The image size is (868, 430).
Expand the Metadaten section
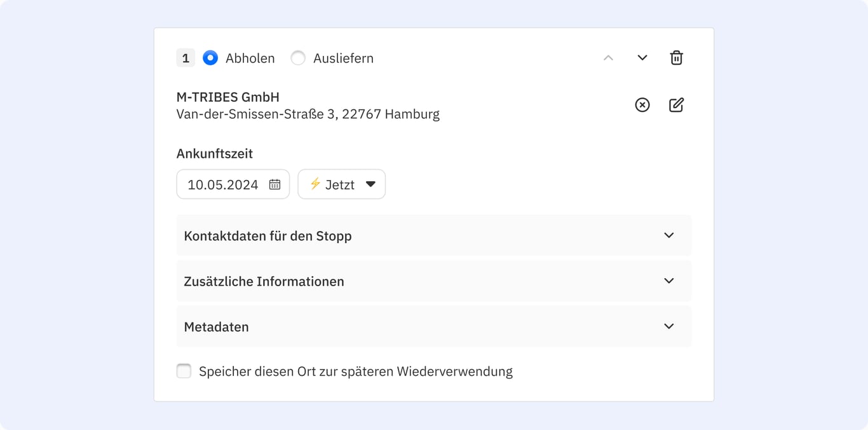(434, 326)
